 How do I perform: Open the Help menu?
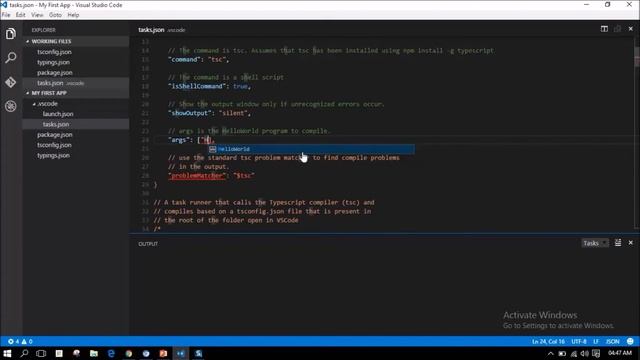[x=73, y=15]
